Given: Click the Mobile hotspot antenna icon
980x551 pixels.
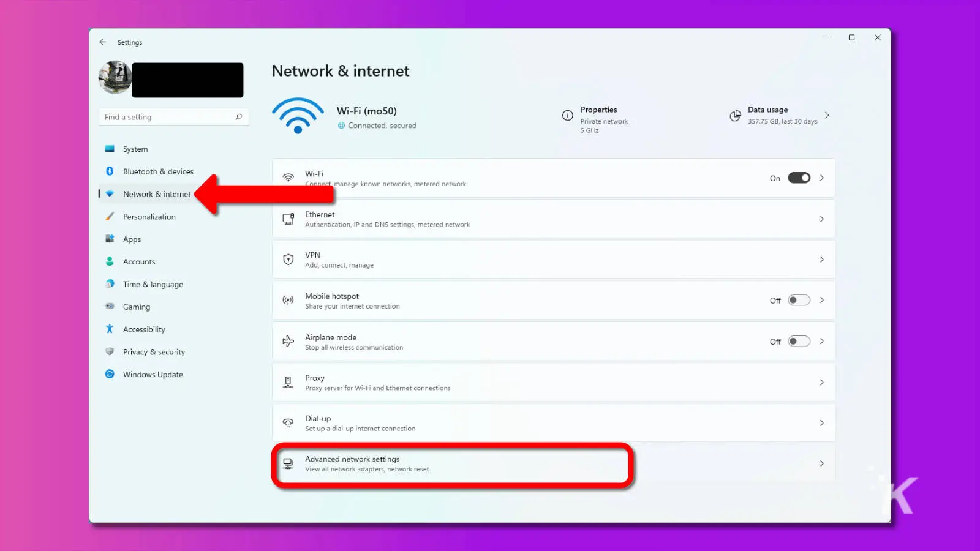Looking at the screenshot, I should [288, 300].
